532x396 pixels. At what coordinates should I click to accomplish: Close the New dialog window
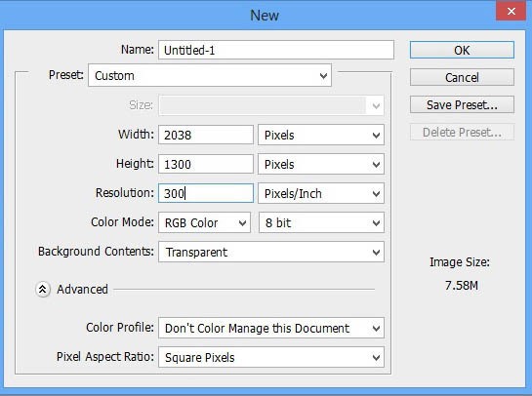click(x=511, y=11)
